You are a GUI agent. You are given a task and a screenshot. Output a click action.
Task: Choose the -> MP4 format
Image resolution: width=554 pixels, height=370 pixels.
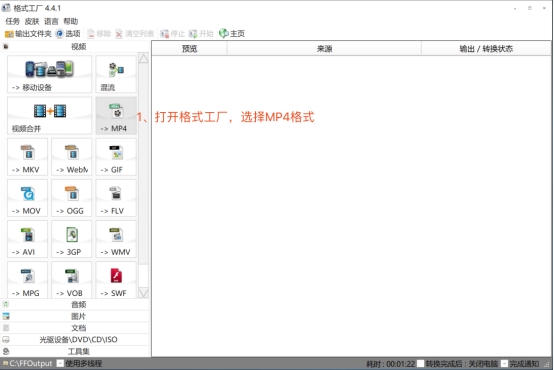116,116
